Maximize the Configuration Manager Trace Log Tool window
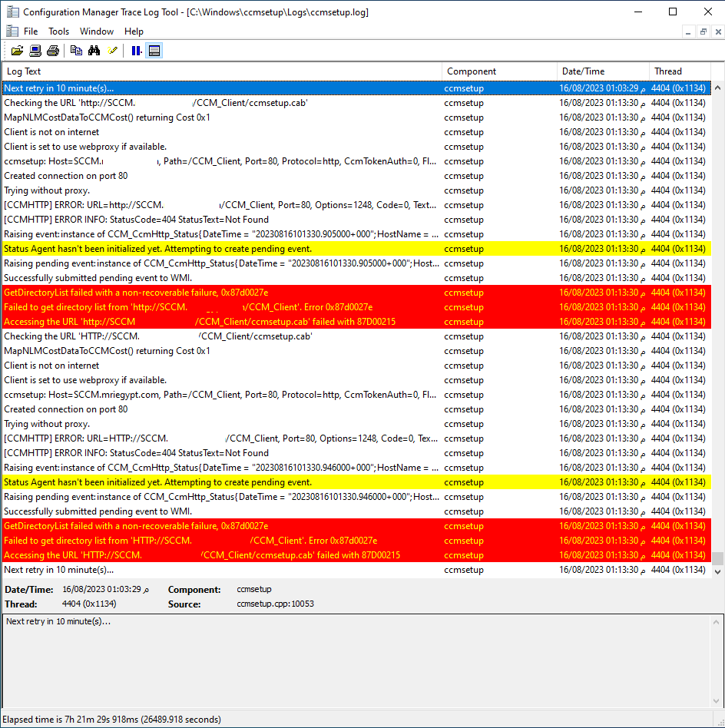725x728 pixels. click(x=673, y=12)
